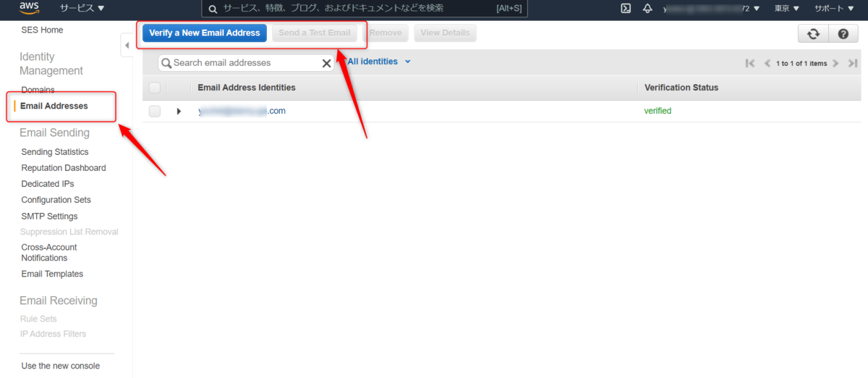
Task: Click Verify a New Email Address
Action: pyautogui.click(x=205, y=33)
